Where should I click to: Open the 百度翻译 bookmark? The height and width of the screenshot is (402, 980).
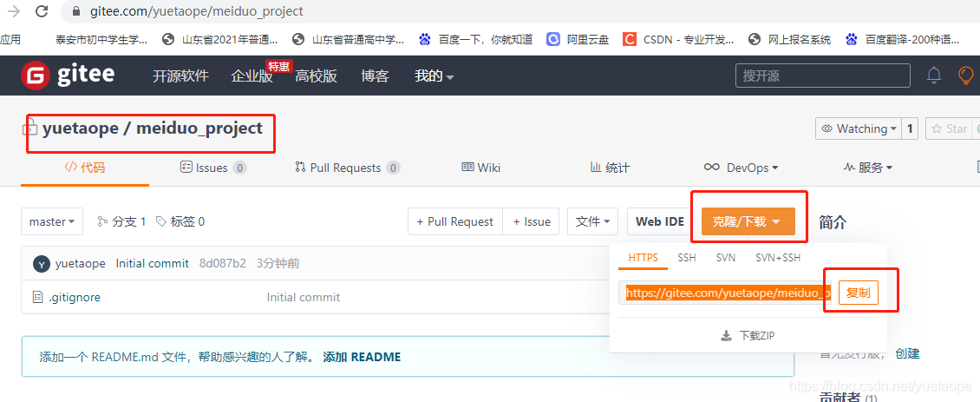coord(903,39)
